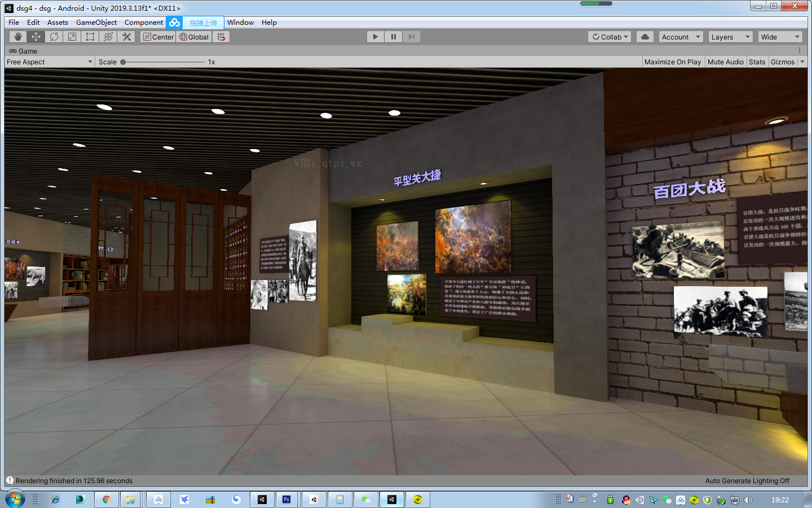
Task: Click the Baidu cloud upload icon
Action: click(175, 23)
